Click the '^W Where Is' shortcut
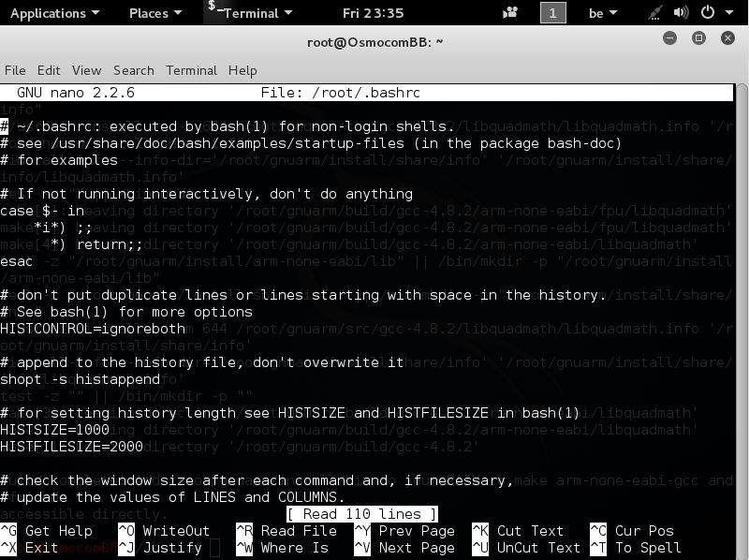 point(283,548)
